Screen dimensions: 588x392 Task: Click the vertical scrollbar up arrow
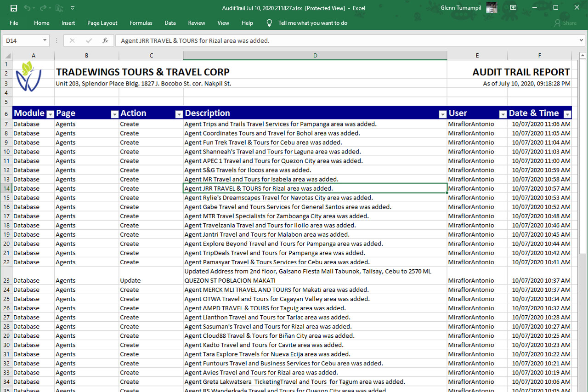point(582,56)
